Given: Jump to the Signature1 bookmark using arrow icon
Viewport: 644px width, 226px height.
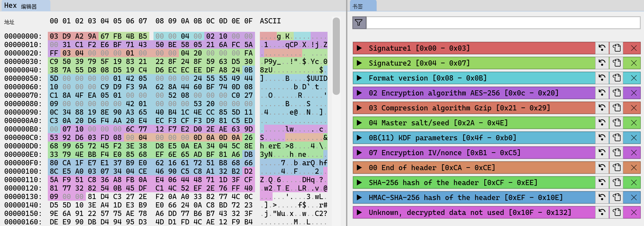Looking at the screenshot, I should pyautogui.click(x=602, y=48).
